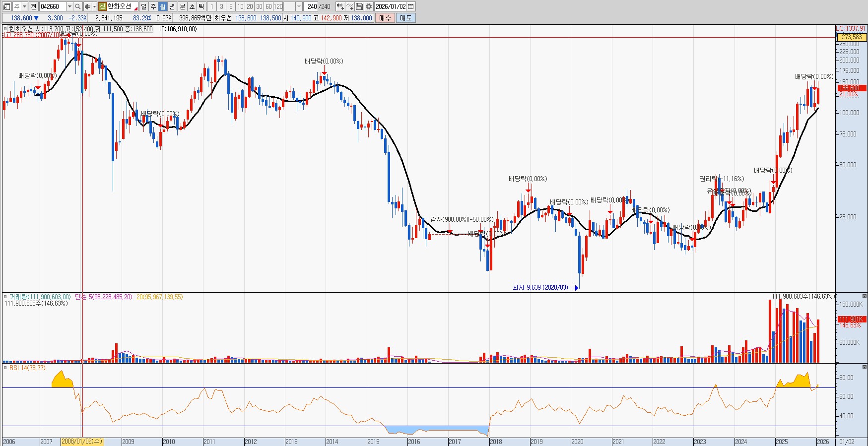The width and height of the screenshot is (868, 446).
Task: Click the 감자(900.00%) capital reduction label
Action: tap(462, 219)
